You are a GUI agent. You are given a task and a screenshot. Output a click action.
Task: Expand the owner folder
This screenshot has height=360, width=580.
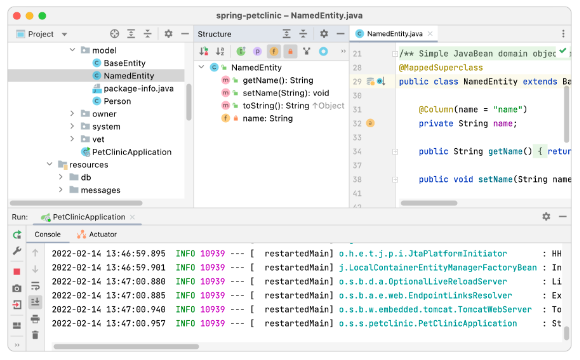point(72,114)
